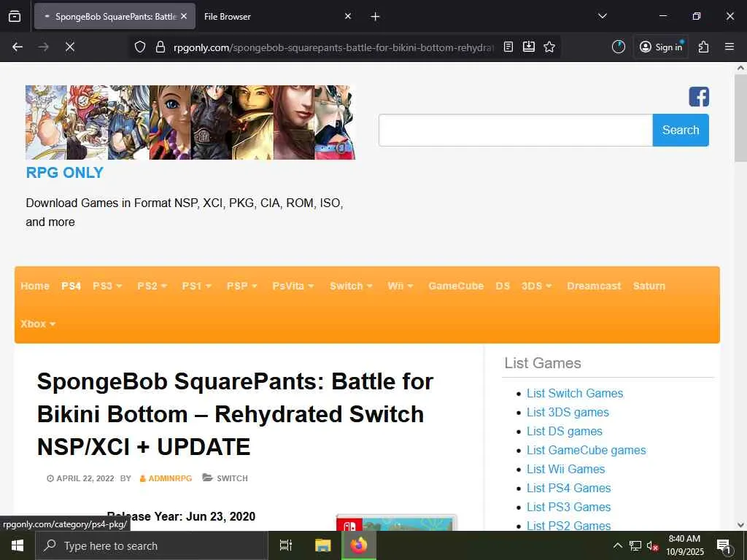
Task: Open Saturn menu item
Action: [x=649, y=286]
